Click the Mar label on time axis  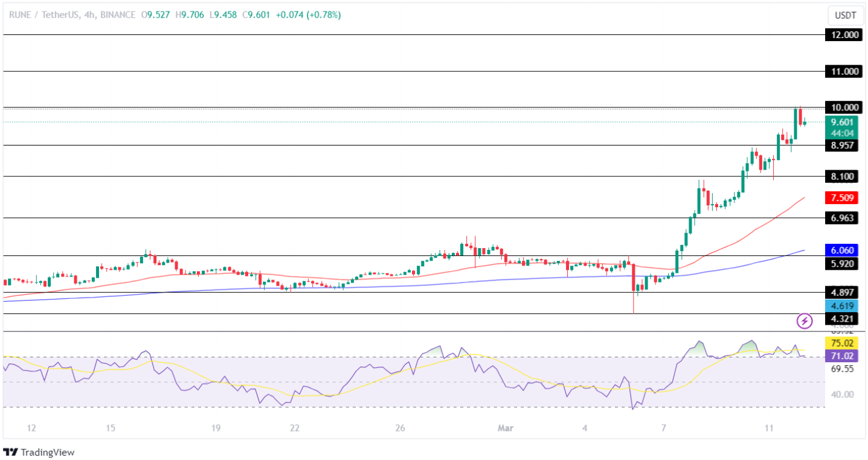click(506, 428)
